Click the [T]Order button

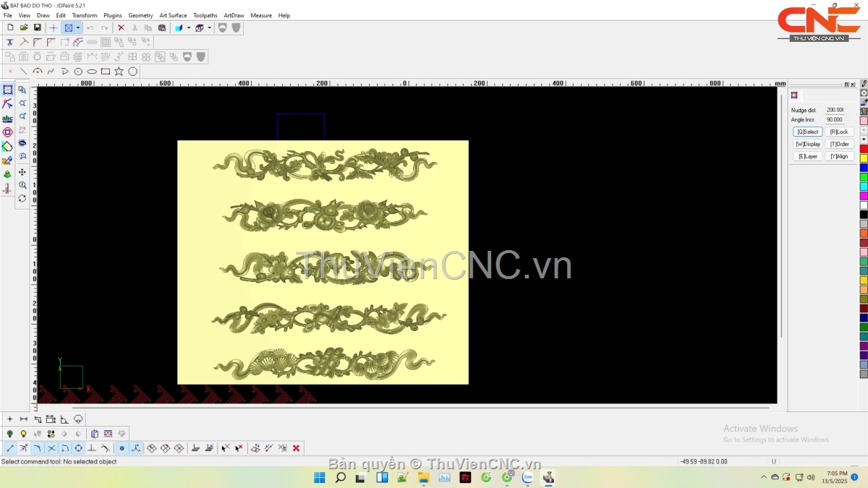coord(839,144)
